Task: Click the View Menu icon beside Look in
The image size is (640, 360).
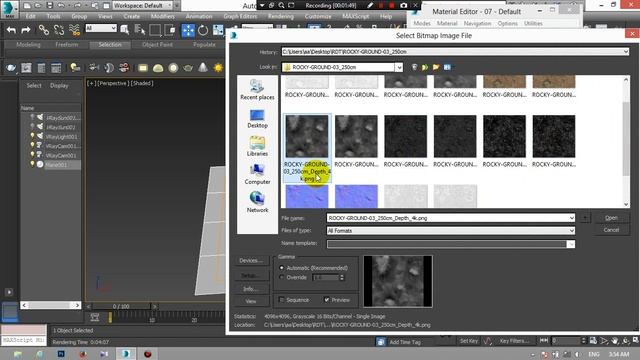Action: tap(447, 67)
